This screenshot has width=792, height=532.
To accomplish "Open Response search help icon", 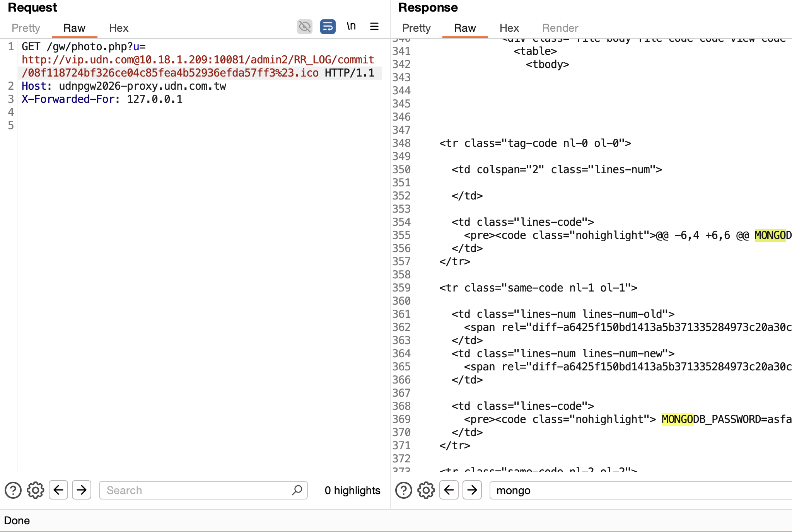I will [x=404, y=490].
